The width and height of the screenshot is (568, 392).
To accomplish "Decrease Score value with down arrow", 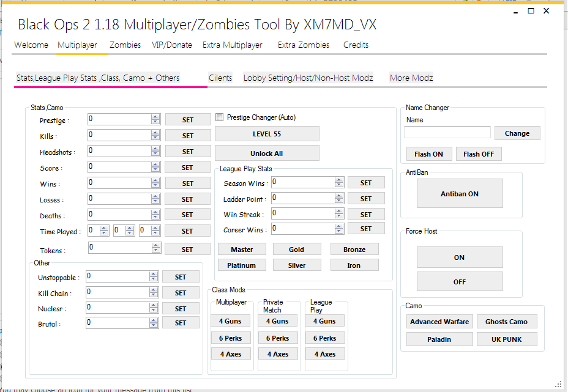I will pyautogui.click(x=155, y=169).
